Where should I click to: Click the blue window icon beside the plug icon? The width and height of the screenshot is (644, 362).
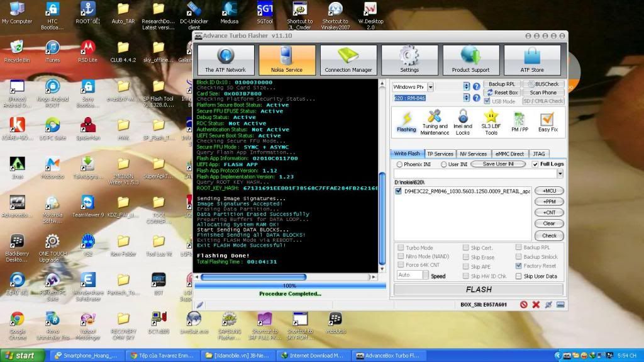[x=560, y=305]
